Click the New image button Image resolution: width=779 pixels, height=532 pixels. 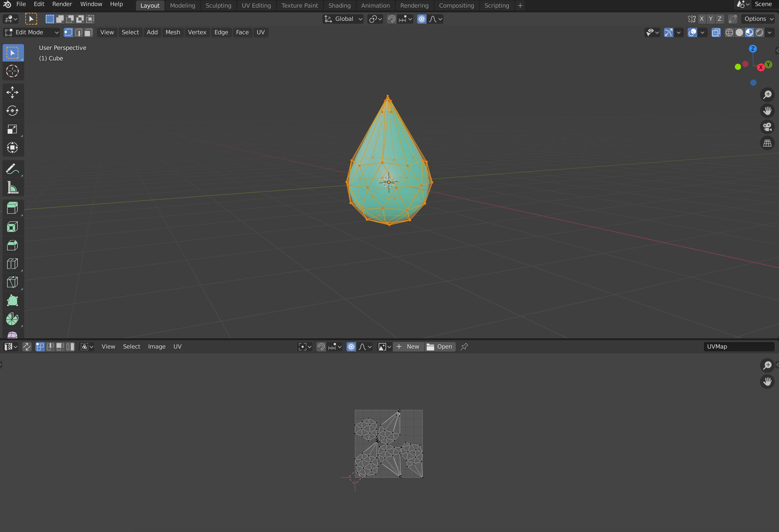(408, 347)
